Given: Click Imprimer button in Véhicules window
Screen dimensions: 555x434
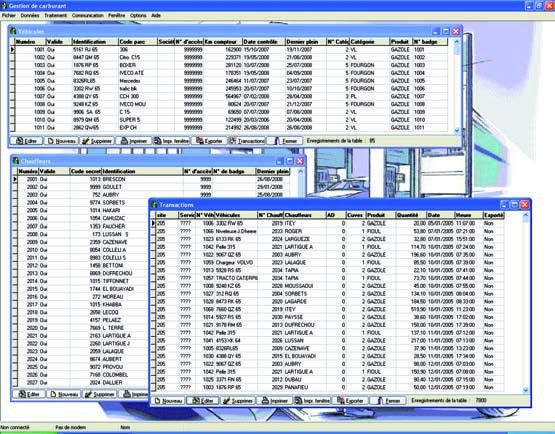Looking at the screenshot, I should [x=134, y=141].
